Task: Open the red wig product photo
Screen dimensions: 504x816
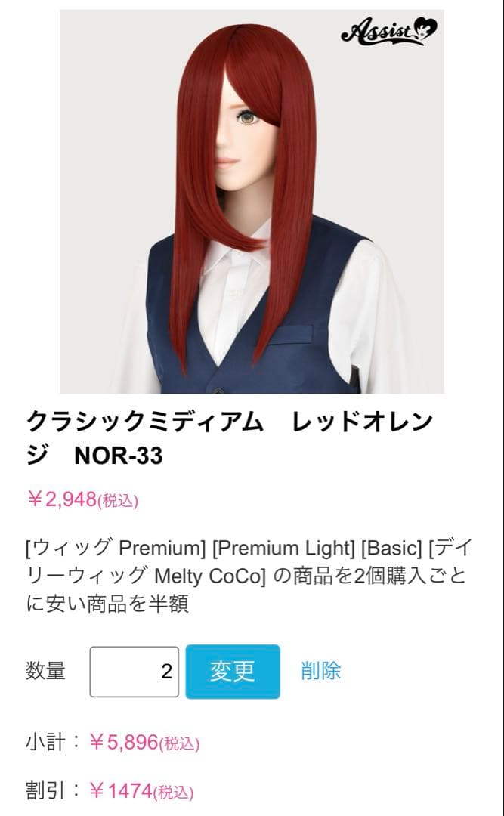Action: coord(252,202)
